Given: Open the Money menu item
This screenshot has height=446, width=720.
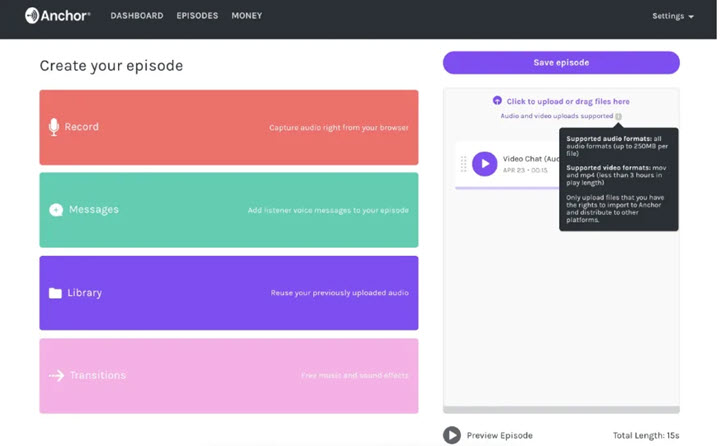Looking at the screenshot, I should (x=247, y=16).
